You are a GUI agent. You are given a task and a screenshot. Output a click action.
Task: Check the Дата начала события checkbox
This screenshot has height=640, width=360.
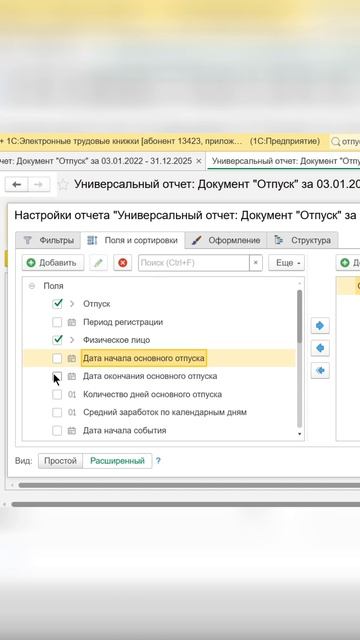pyautogui.click(x=57, y=431)
